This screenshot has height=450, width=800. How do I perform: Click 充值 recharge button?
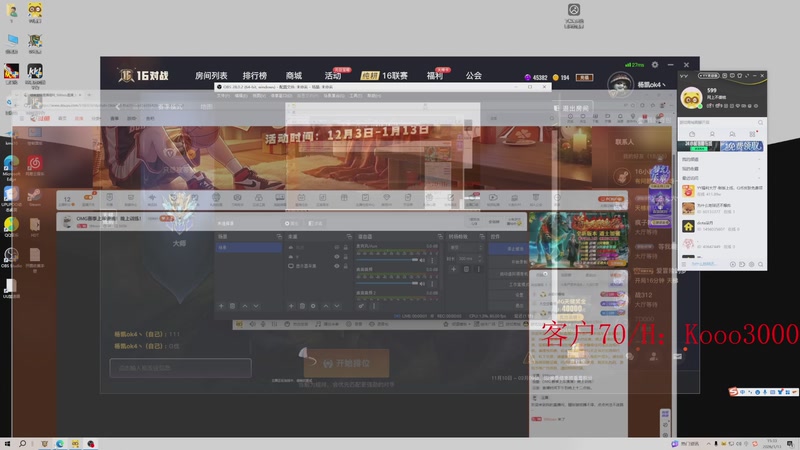pyautogui.click(x=584, y=78)
